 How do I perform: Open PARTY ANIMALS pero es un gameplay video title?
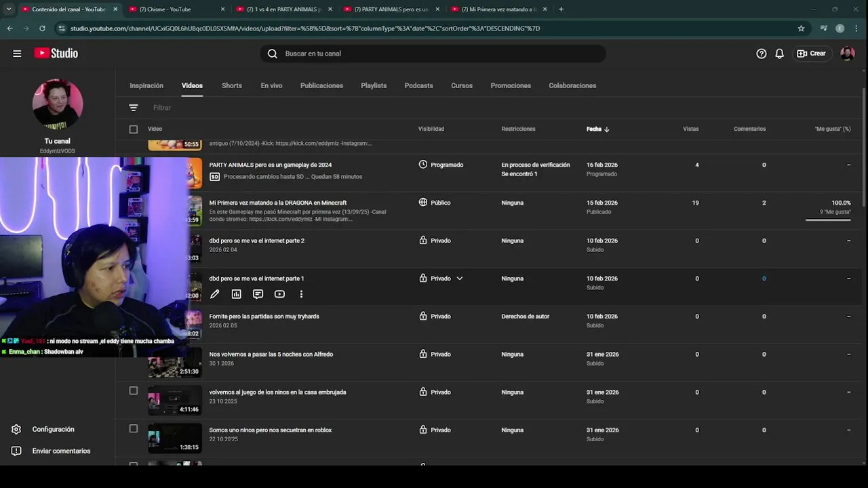(x=271, y=165)
